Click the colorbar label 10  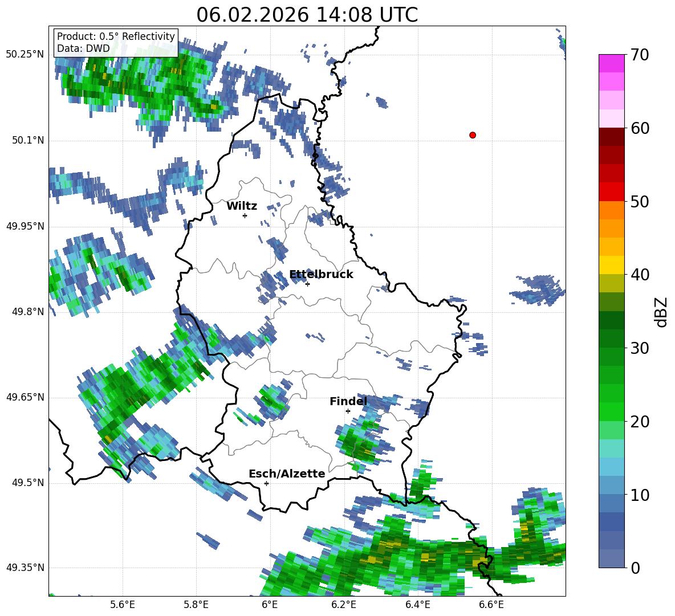(639, 495)
